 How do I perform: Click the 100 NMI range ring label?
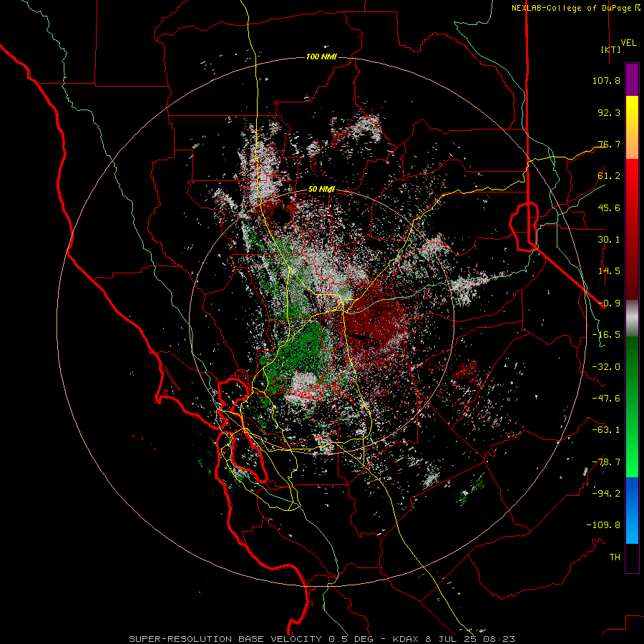tap(321, 57)
